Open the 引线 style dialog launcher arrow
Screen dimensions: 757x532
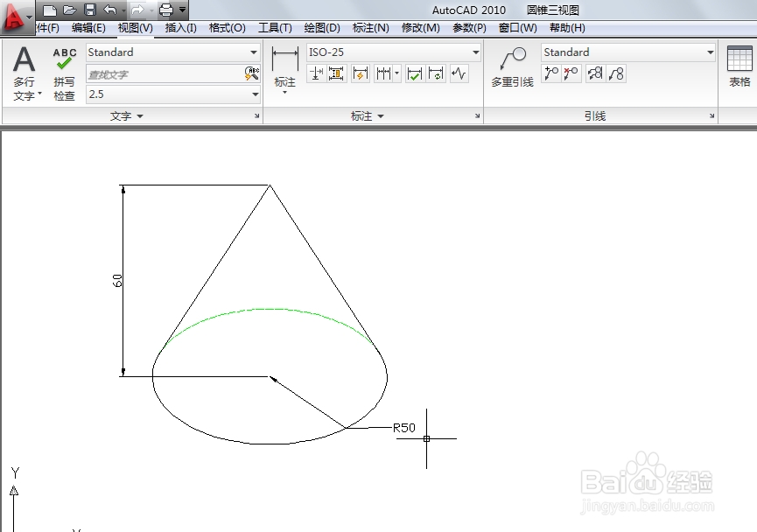point(711,115)
